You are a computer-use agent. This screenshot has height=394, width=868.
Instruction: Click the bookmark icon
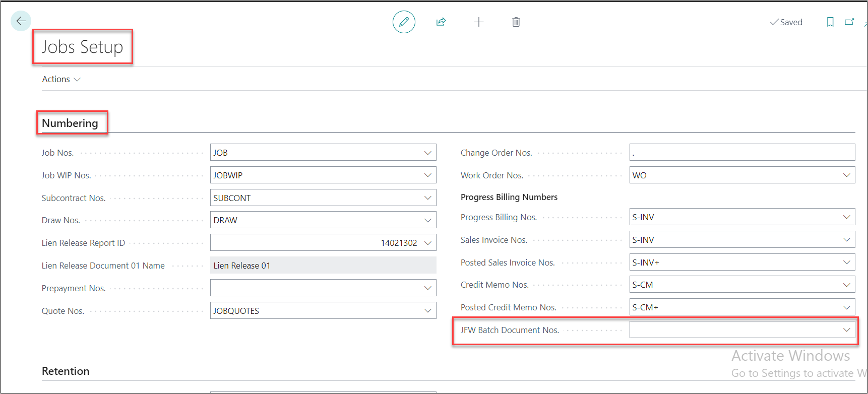(830, 22)
